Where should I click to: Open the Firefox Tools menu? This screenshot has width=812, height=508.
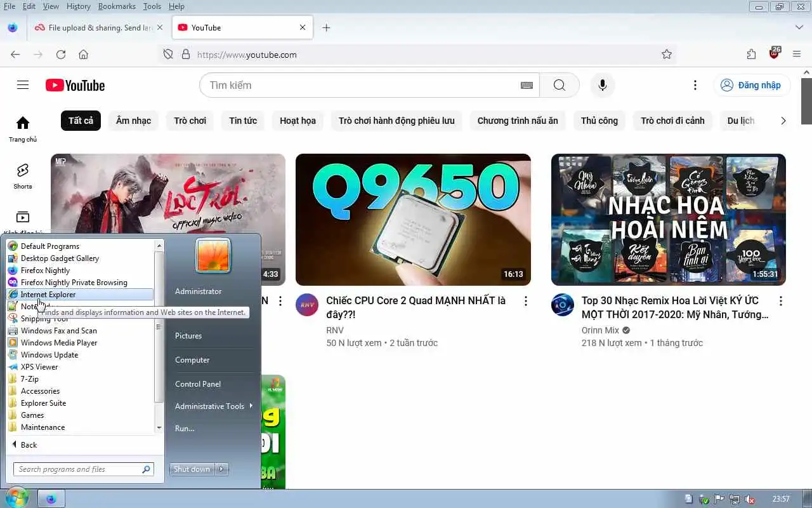click(x=152, y=6)
